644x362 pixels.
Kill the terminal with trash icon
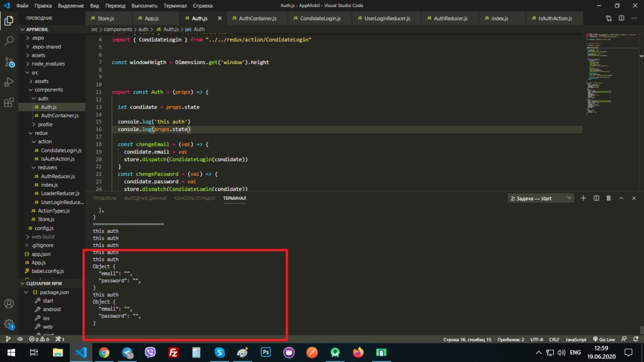[609, 198]
